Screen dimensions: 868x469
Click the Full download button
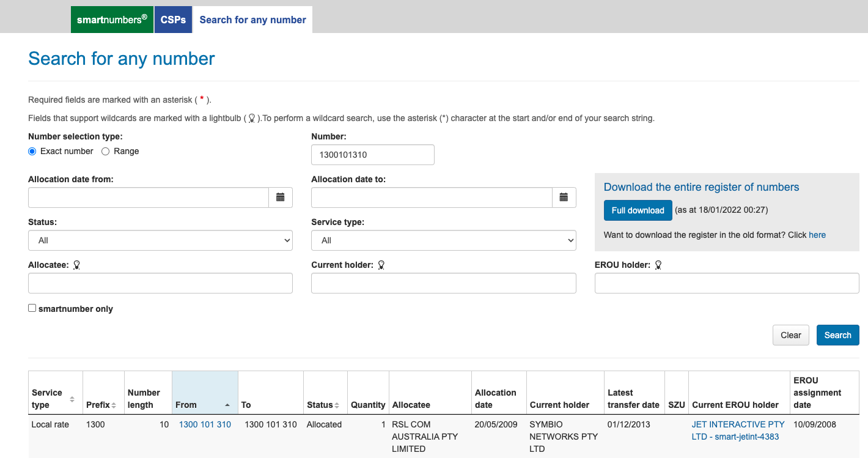pos(638,210)
